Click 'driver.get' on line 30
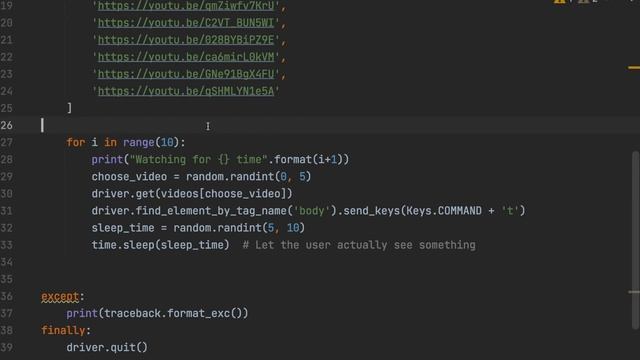The width and height of the screenshot is (640, 360). pos(123,194)
